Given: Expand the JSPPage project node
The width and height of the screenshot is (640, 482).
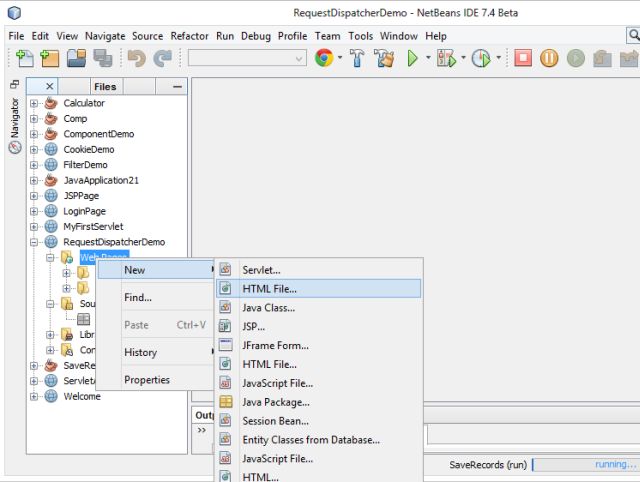Looking at the screenshot, I should [x=34, y=196].
